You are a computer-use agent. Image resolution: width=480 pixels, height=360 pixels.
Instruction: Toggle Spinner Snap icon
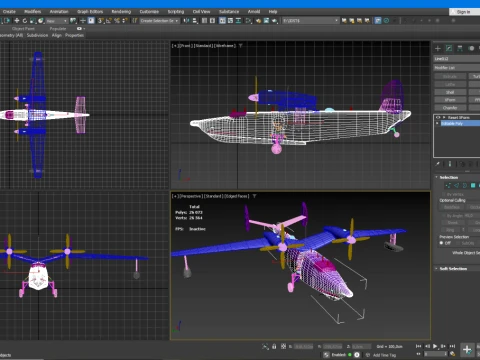click(x=125, y=21)
